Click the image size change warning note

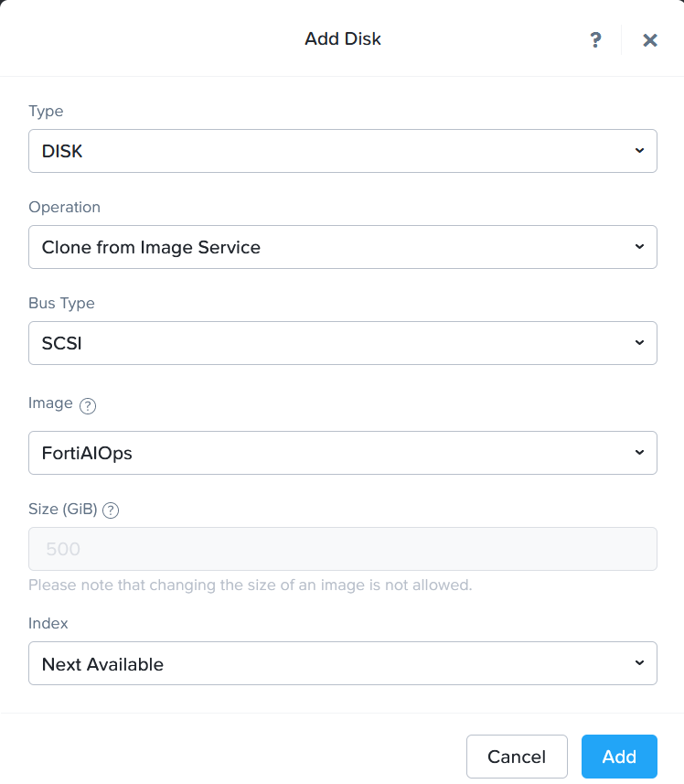coord(250,585)
